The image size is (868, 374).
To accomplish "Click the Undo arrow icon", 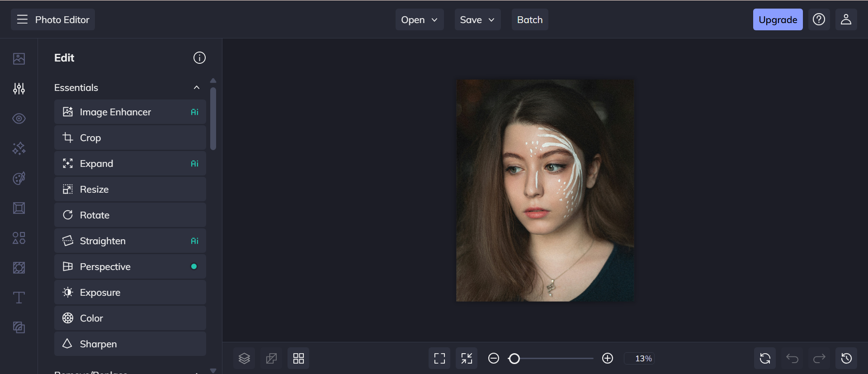I will (792, 359).
